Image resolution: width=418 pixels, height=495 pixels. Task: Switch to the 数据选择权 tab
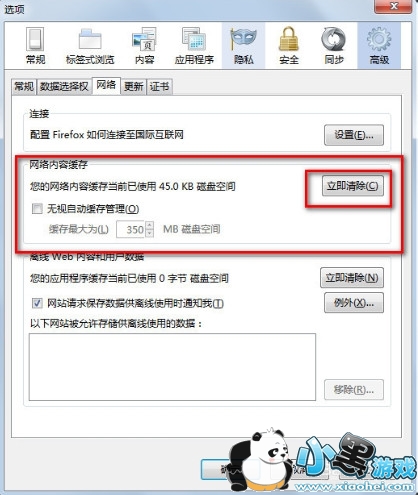[64, 87]
